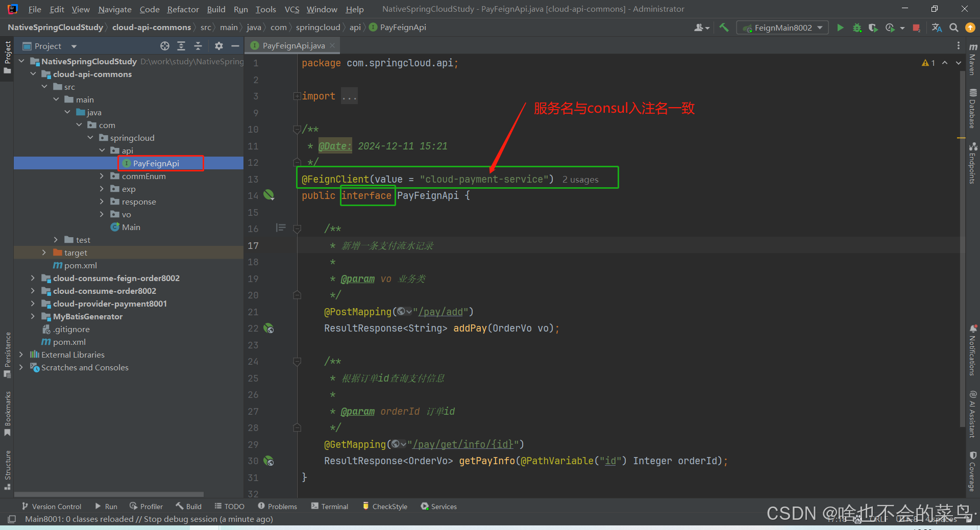Image resolution: width=980 pixels, height=530 pixels.
Task: Collapse all nodes in the Project tree
Action: [x=198, y=46]
